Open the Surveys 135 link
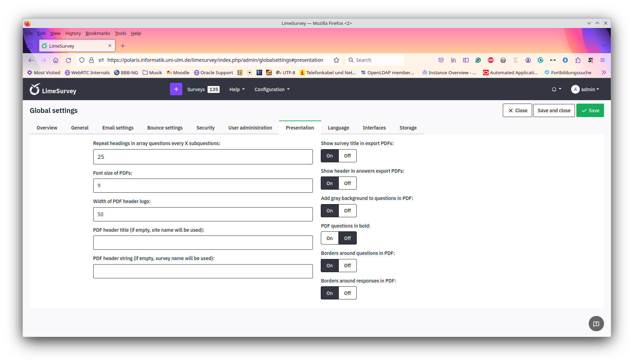This screenshot has height=364, width=634. pos(203,89)
